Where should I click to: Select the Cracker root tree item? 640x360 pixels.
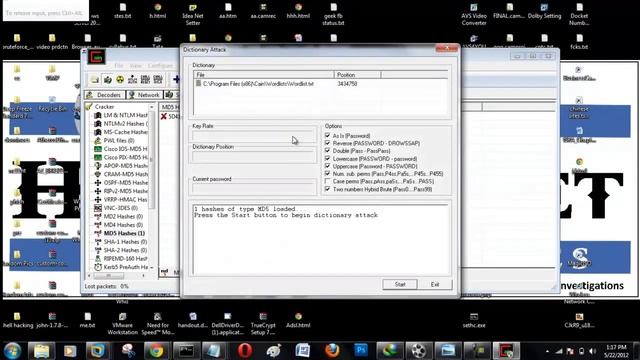[x=104, y=107]
